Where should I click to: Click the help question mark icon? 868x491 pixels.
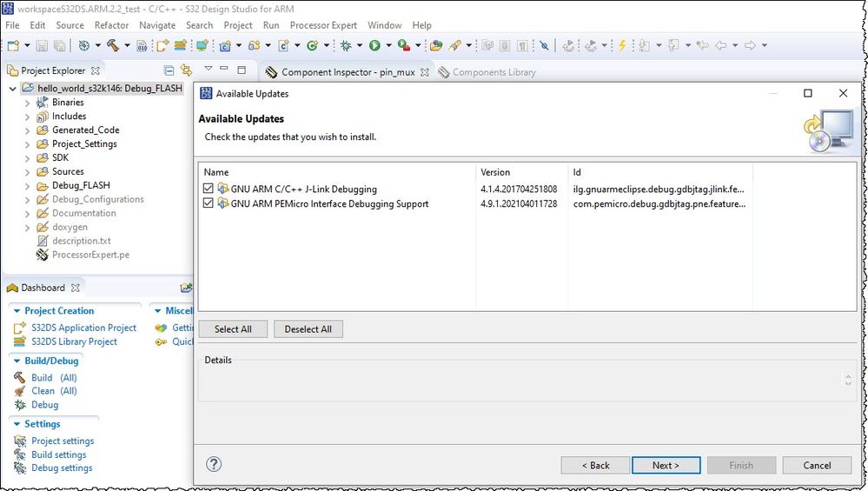click(x=214, y=464)
